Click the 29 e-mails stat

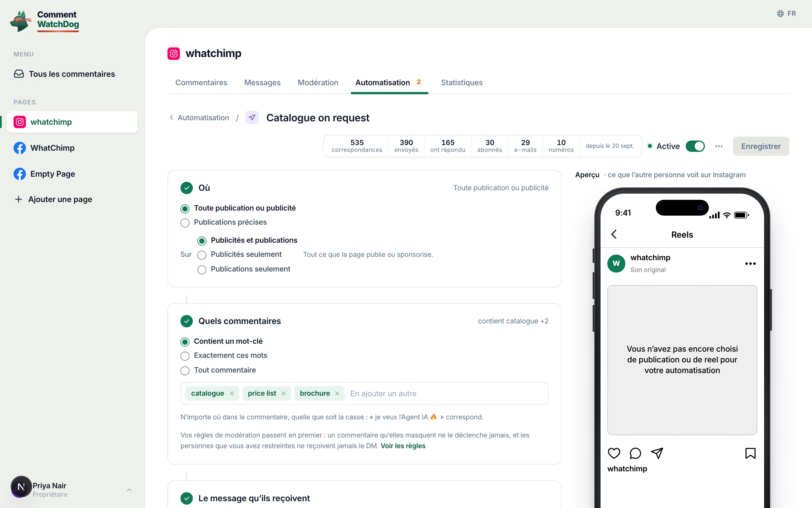[x=525, y=146]
